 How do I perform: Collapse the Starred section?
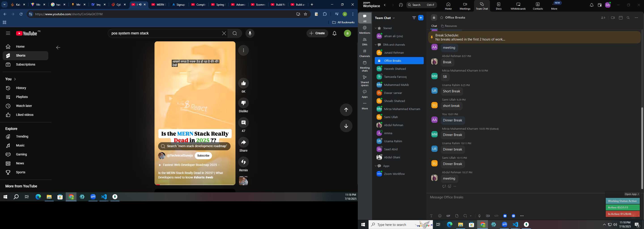(375, 28)
